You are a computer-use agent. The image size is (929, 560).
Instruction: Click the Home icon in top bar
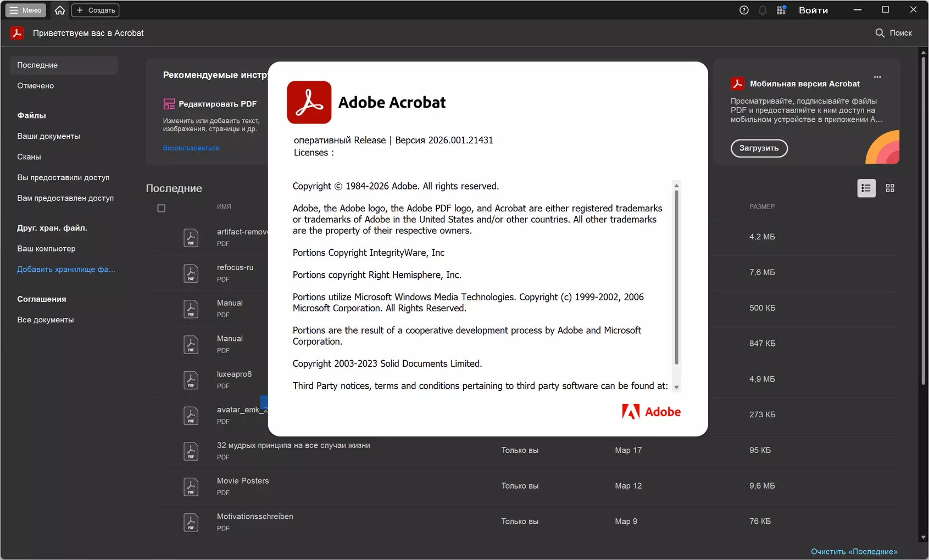coord(60,10)
